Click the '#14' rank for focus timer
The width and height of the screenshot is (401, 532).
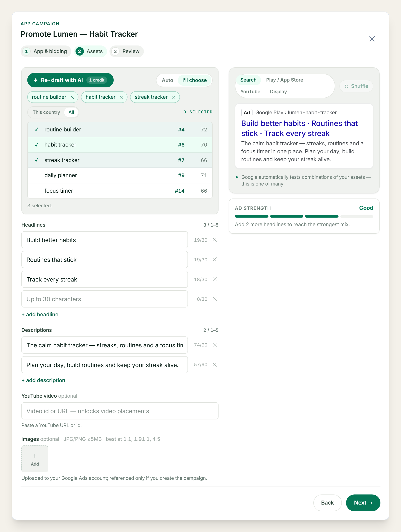click(x=180, y=191)
